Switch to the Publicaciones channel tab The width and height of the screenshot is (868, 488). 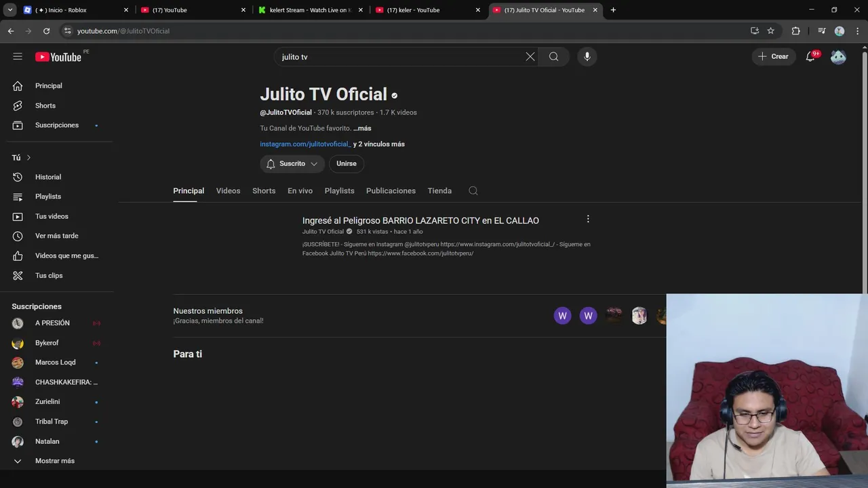[x=391, y=191]
